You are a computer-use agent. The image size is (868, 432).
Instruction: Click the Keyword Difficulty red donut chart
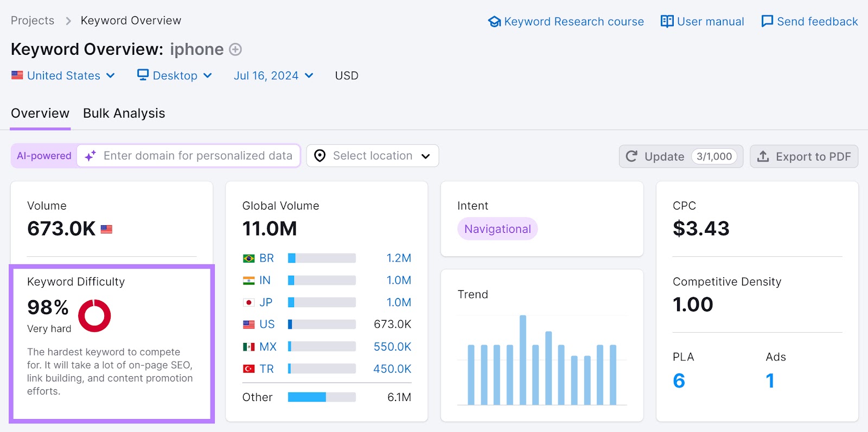tap(94, 315)
